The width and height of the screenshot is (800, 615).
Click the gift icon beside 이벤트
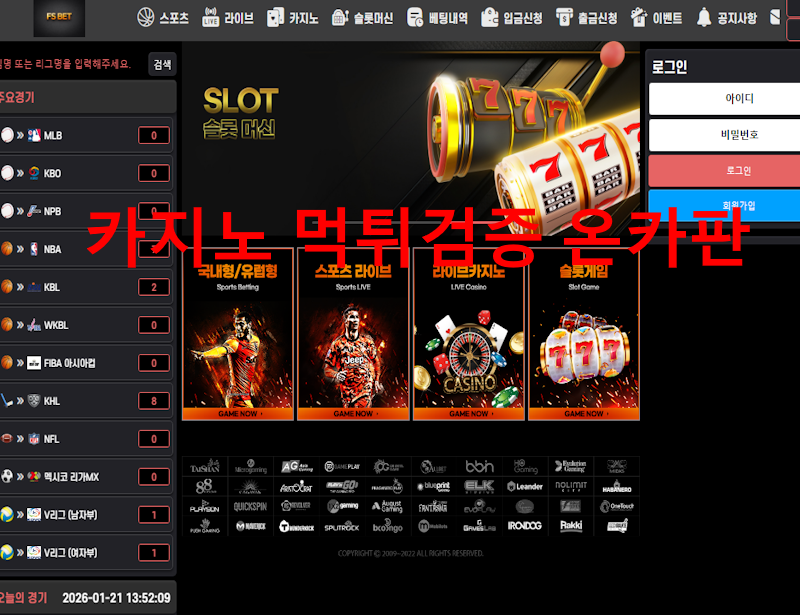(x=639, y=17)
